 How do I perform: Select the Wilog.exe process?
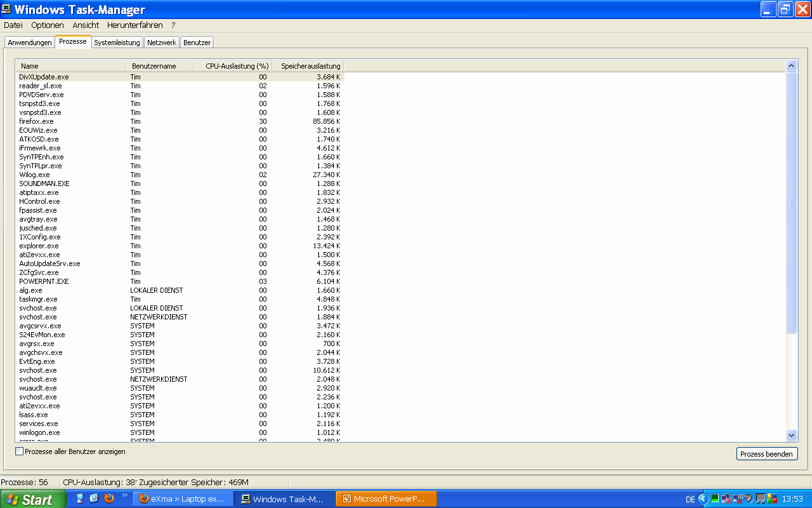click(x=180, y=175)
